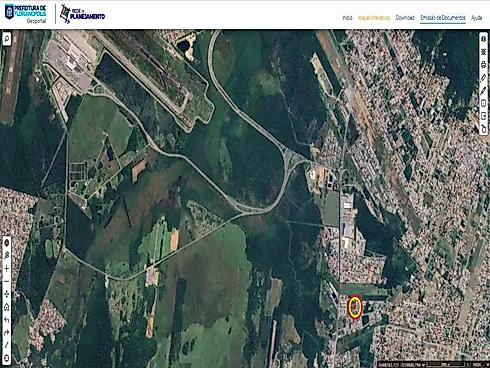Go to next map view arrow
This screenshot has height=368, width=490.
pos(6,333)
